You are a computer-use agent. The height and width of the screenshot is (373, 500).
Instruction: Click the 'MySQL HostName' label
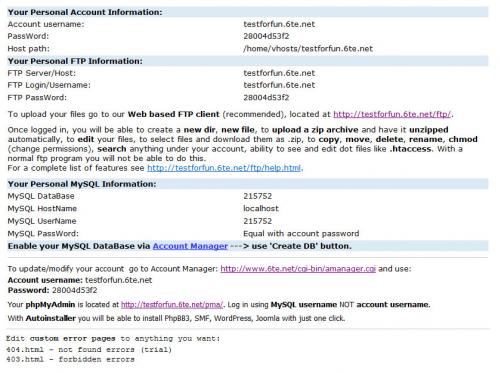point(42,209)
